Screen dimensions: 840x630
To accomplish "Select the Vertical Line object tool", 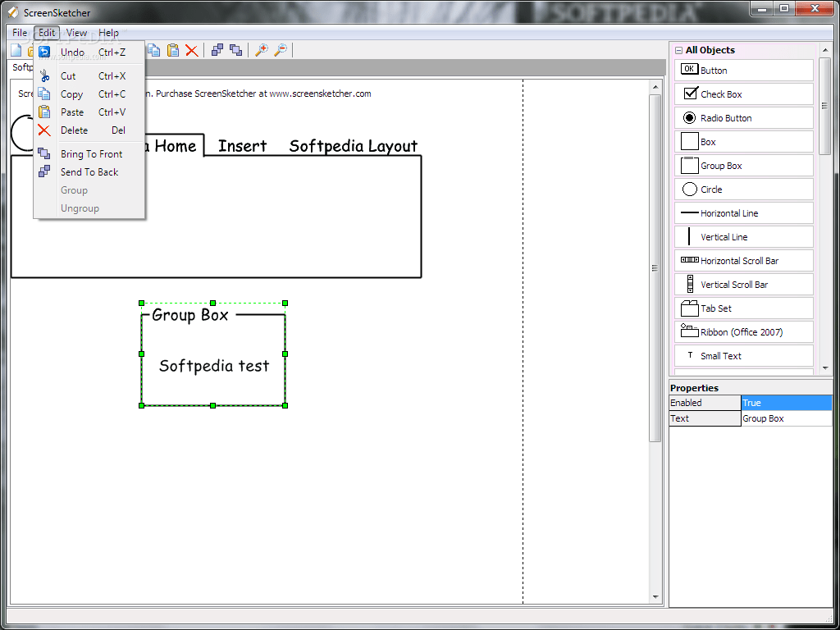I will 743,237.
